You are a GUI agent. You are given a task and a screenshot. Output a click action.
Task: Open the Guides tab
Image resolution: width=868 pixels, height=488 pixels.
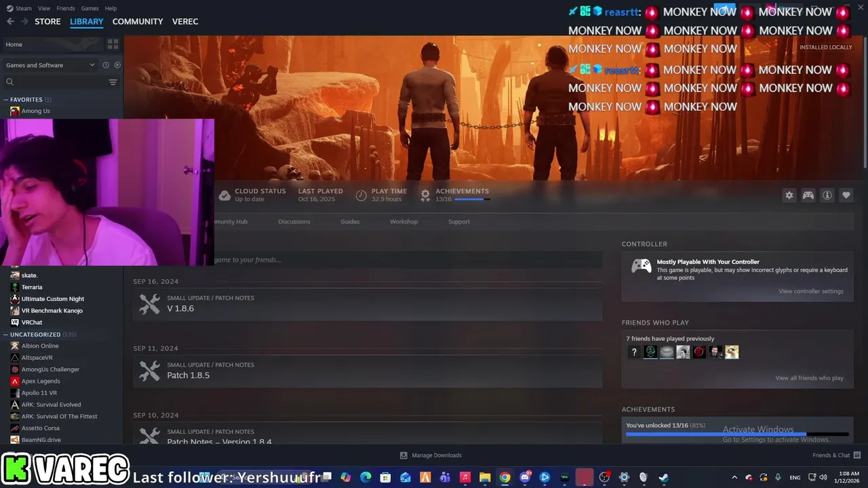350,222
